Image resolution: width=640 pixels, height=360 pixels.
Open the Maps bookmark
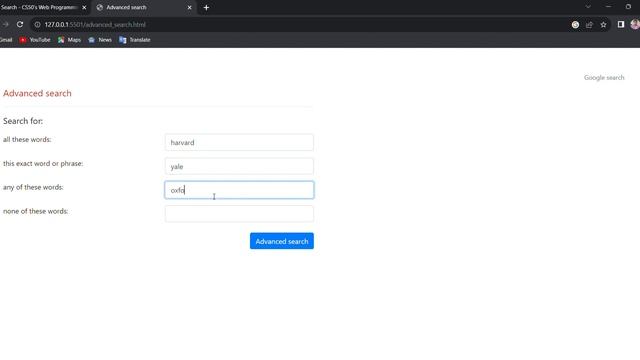[x=69, y=40]
